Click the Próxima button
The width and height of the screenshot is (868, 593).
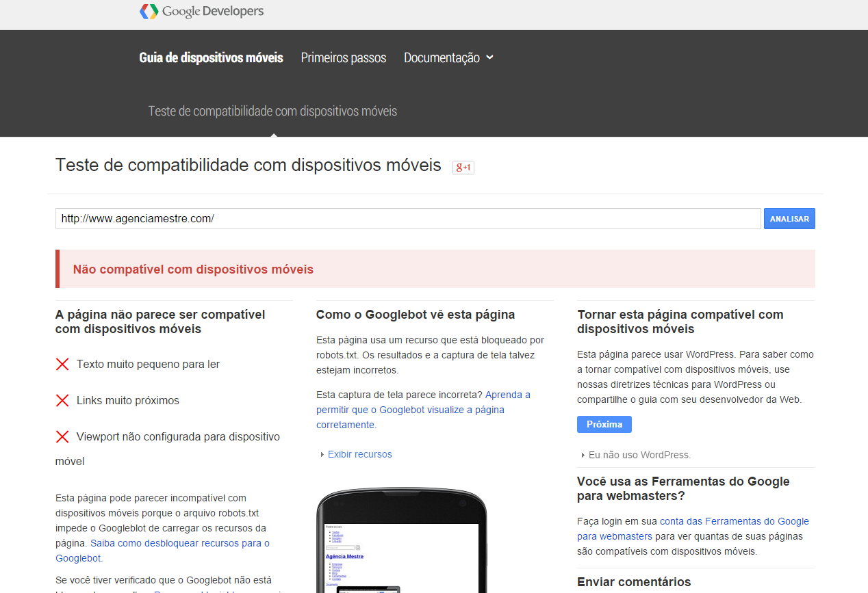coord(604,424)
